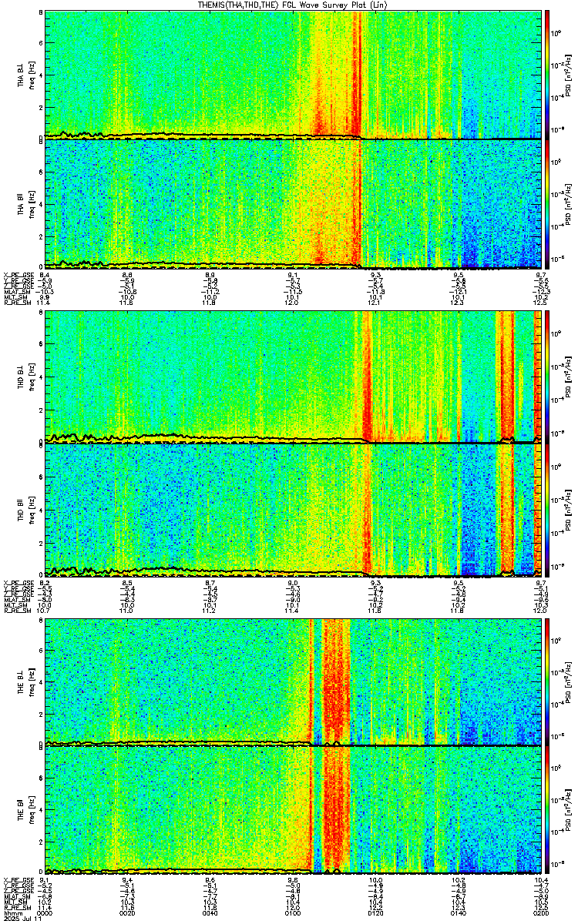Click the THE Bll PSD color bar
This screenshot has width=578, height=924.
pyautogui.click(x=546, y=810)
